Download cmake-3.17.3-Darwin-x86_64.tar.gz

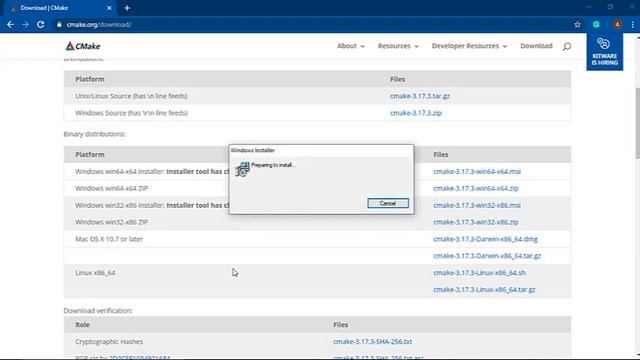(x=487, y=256)
